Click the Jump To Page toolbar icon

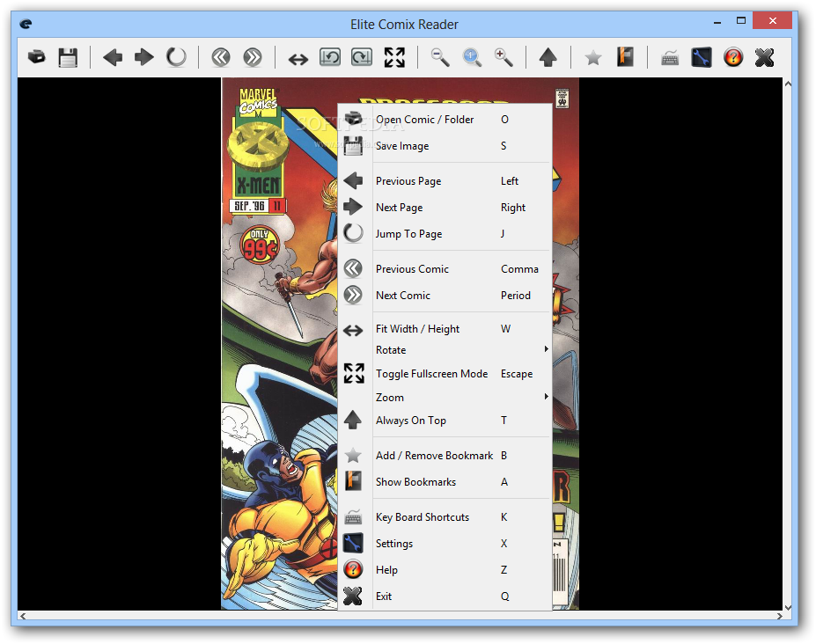tap(176, 56)
